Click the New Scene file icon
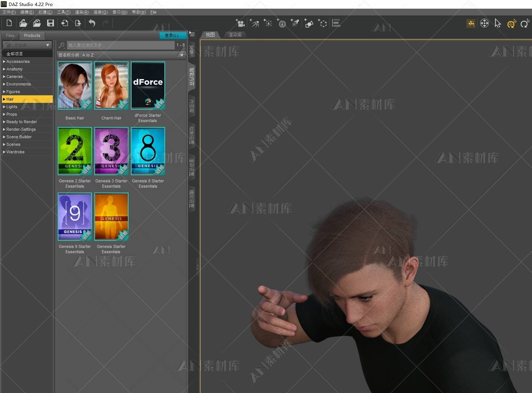 pos(9,23)
